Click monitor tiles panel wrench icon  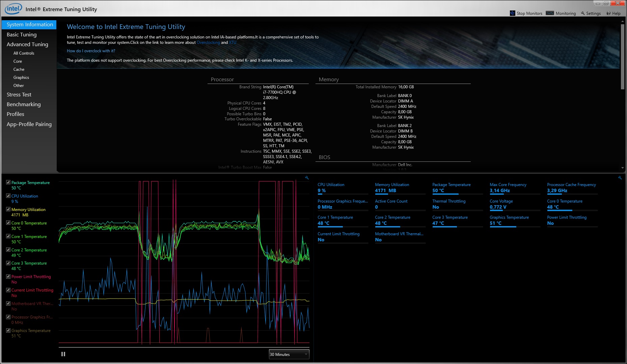tap(620, 178)
